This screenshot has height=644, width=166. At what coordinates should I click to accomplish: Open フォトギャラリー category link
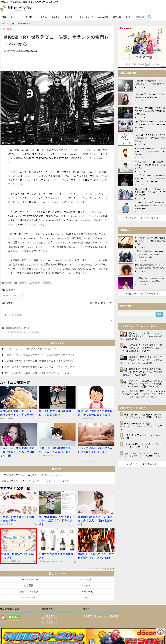click(x=29, y=579)
